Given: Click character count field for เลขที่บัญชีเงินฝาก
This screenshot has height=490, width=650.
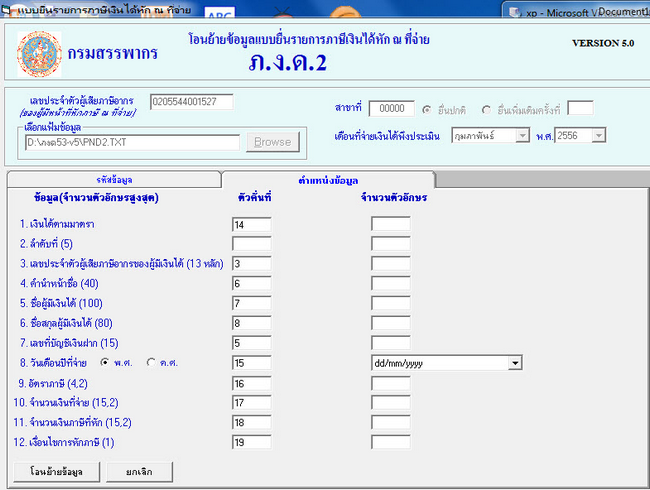Looking at the screenshot, I should point(391,343).
